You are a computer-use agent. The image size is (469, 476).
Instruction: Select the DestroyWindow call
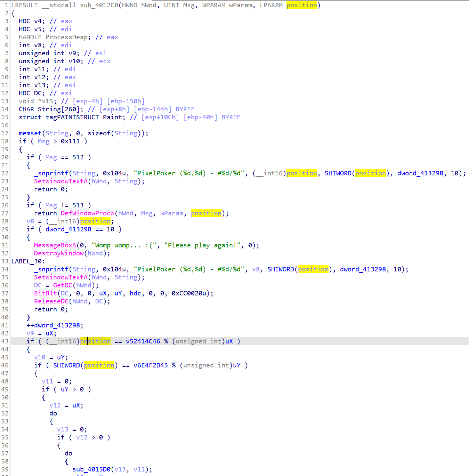[x=59, y=253]
